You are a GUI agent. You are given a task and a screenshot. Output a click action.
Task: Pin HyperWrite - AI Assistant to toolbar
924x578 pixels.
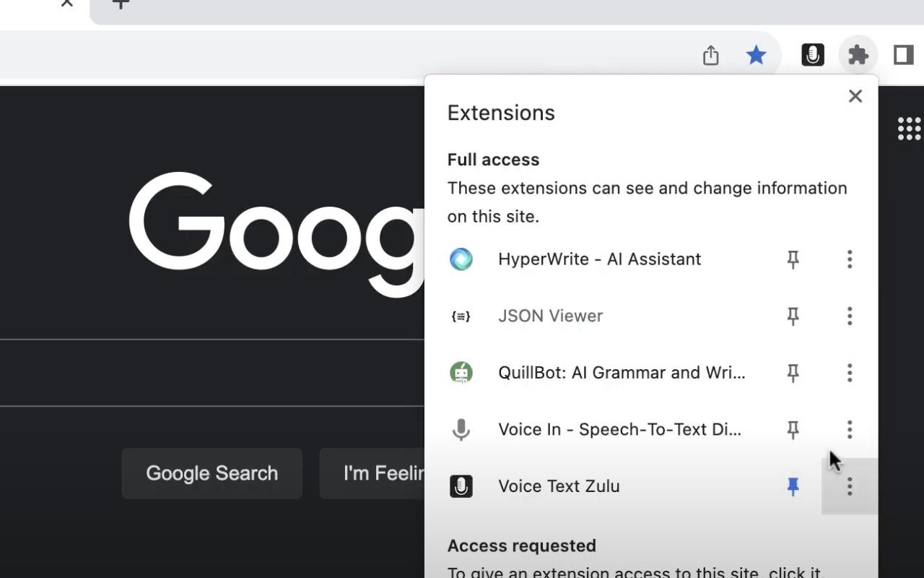[x=793, y=259]
